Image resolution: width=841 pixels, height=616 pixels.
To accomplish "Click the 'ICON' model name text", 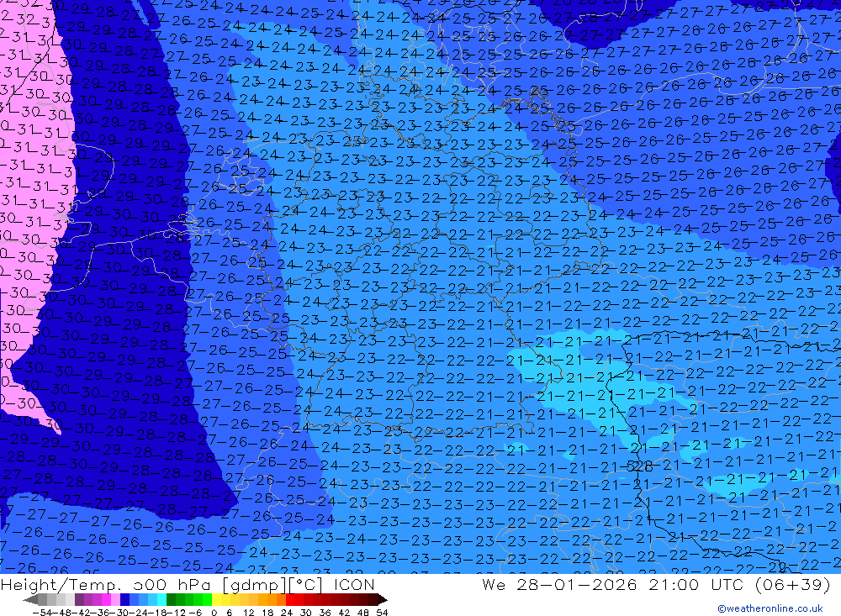I will tap(354, 584).
